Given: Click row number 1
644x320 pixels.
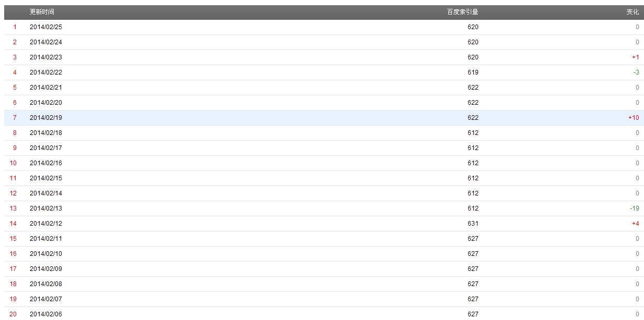Looking at the screenshot, I should tap(15, 27).
